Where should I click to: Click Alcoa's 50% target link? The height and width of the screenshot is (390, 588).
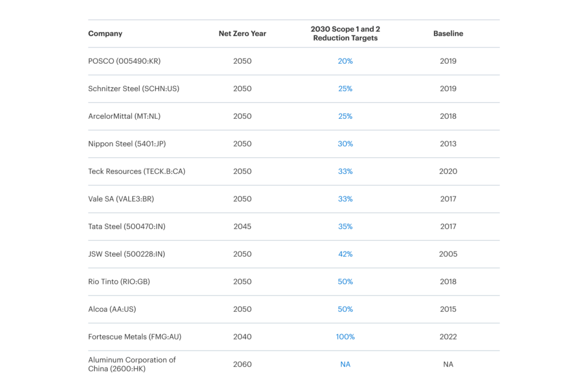point(345,309)
